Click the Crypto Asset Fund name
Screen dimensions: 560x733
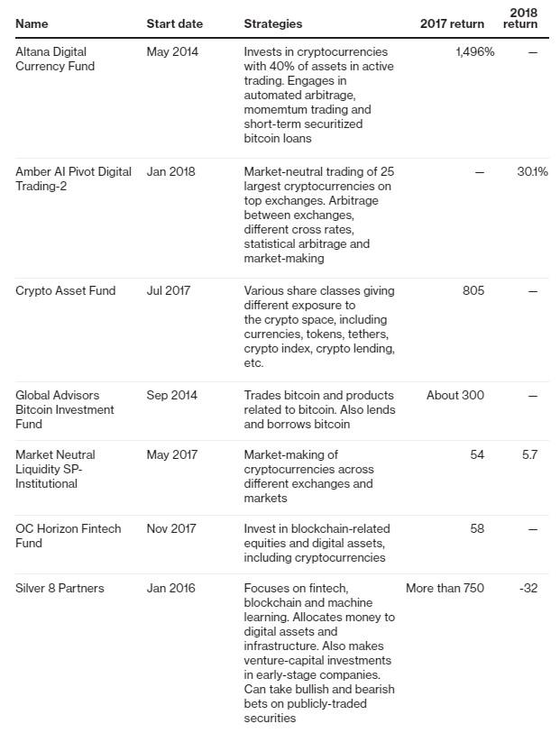[65, 290]
